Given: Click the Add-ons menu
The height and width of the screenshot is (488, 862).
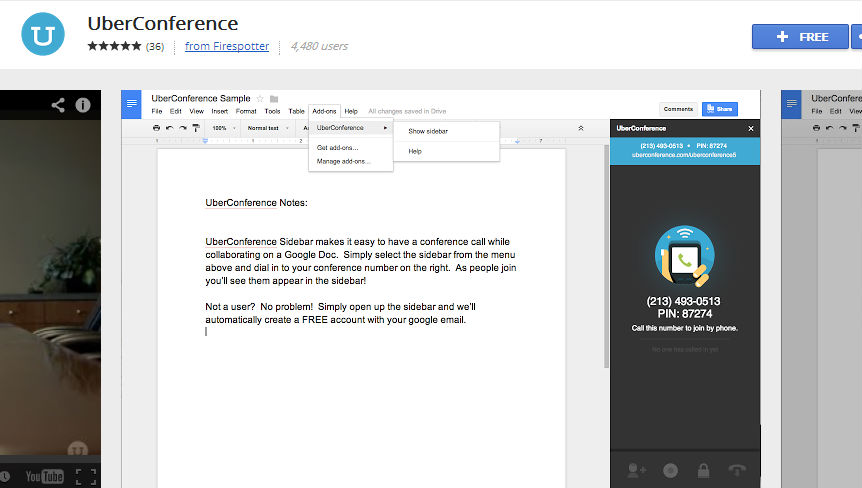Looking at the screenshot, I should coord(324,111).
